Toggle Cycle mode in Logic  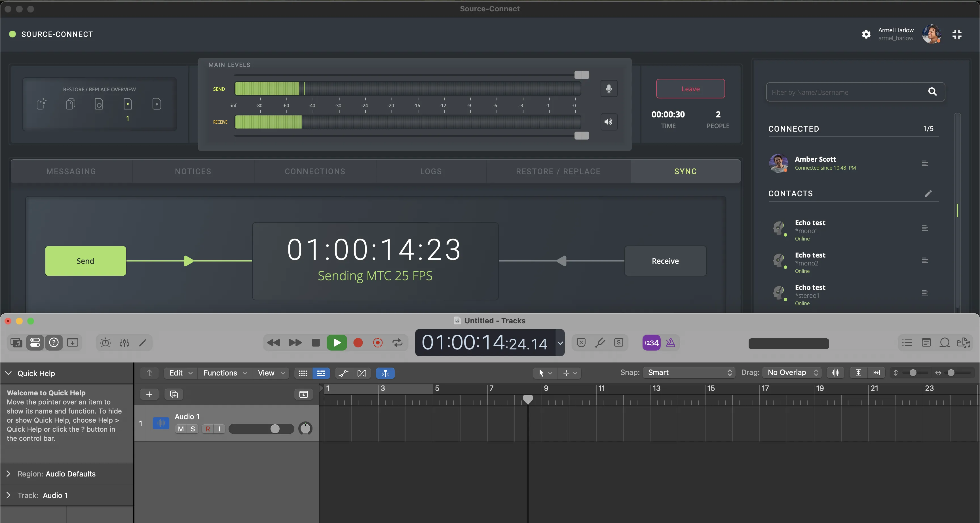398,343
